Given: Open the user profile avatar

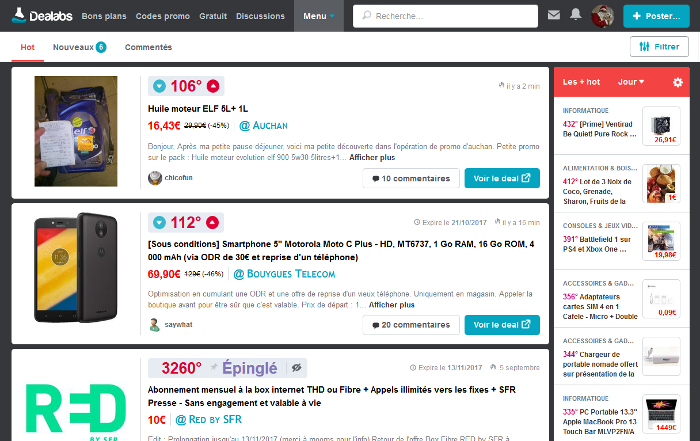Looking at the screenshot, I should pyautogui.click(x=602, y=16).
